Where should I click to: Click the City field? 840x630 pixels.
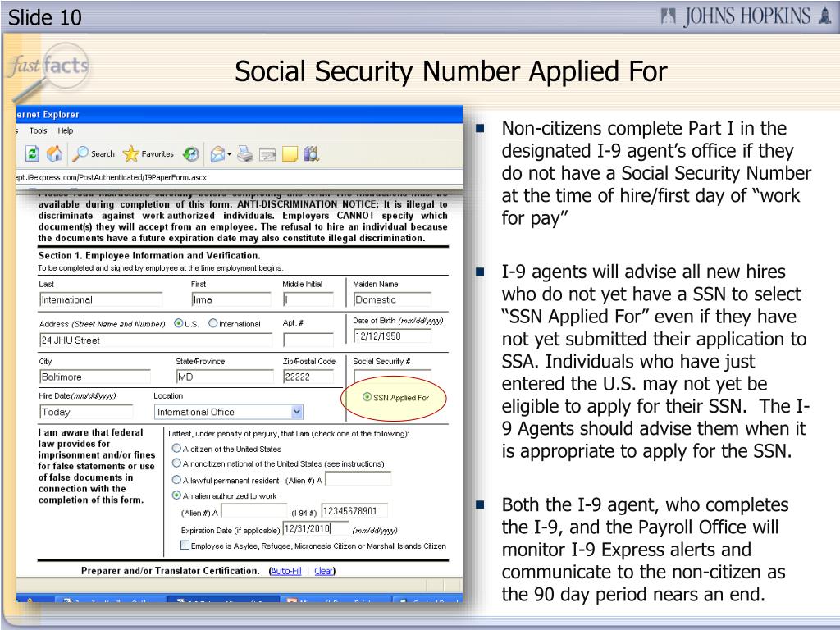(95, 377)
